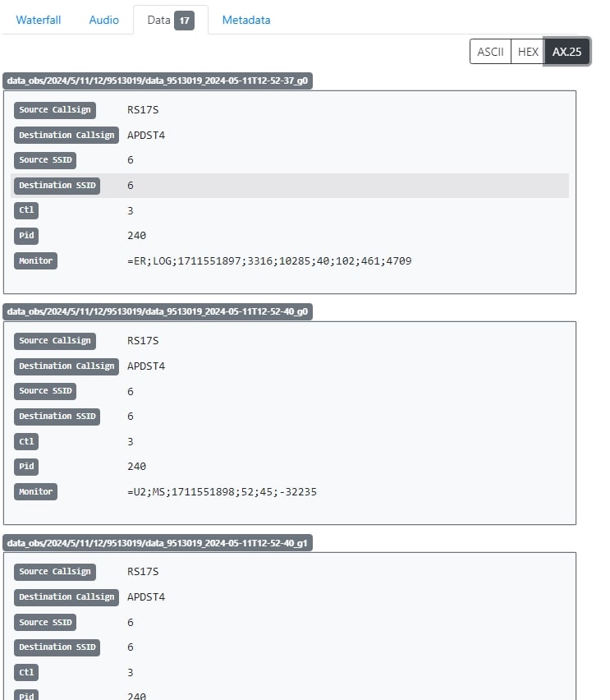Click the =ER;LOG monitor value in first frame
This screenshot has width=610, height=700.
pyautogui.click(x=269, y=261)
